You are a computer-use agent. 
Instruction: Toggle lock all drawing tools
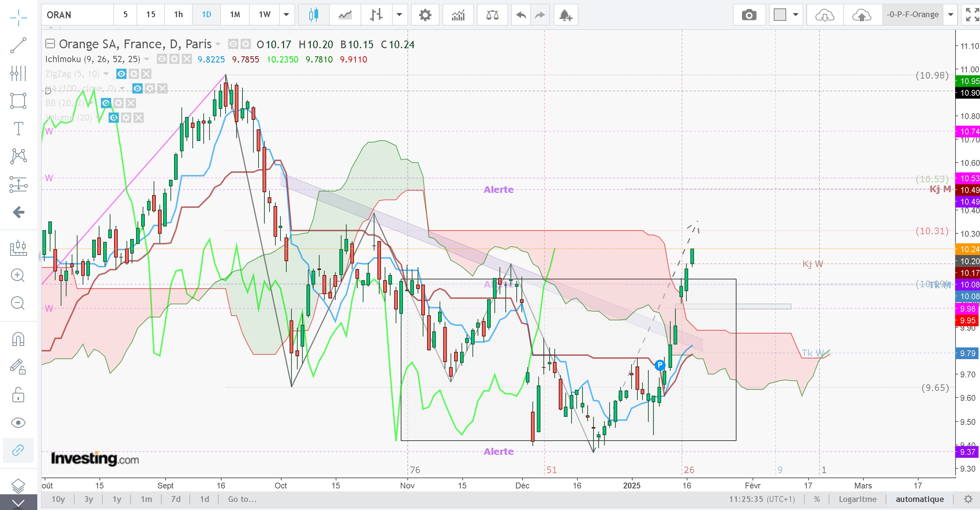[x=18, y=395]
